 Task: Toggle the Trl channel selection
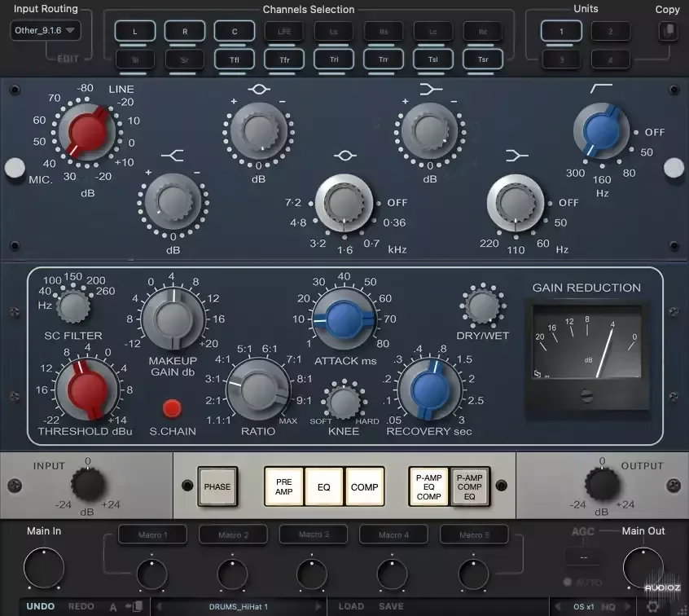click(x=334, y=59)
